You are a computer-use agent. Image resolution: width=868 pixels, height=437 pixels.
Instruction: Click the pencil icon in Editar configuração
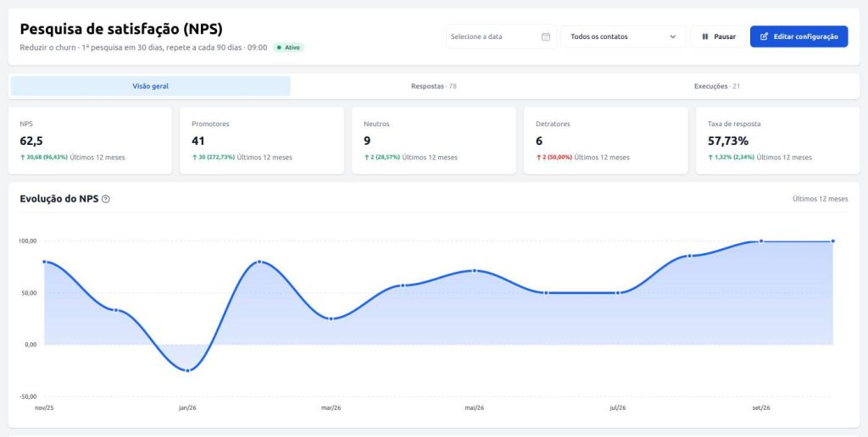pos(765,36)
